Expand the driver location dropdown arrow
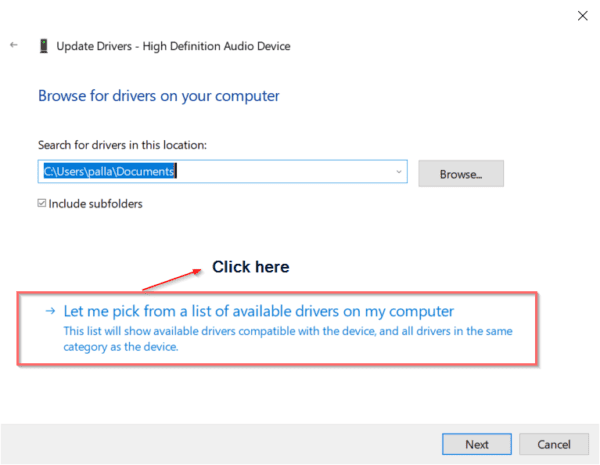The width and height of the screenshot is (600, 465). coord(399,172)
